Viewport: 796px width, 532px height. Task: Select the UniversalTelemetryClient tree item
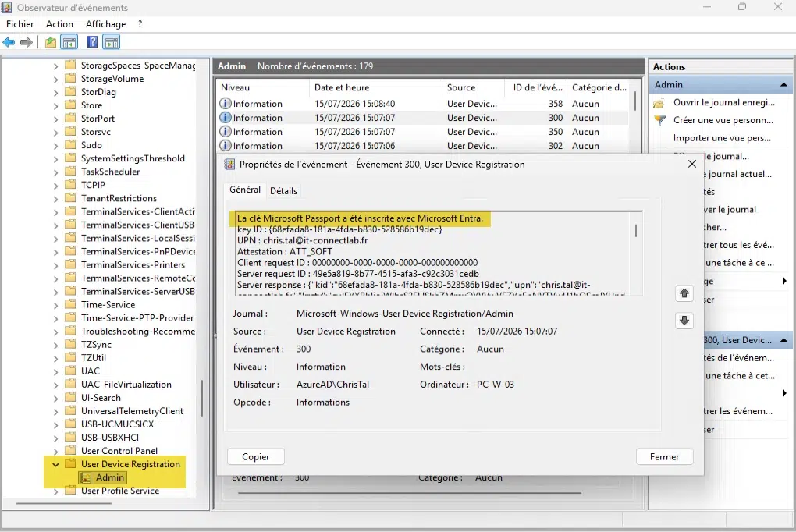point(132,411)
